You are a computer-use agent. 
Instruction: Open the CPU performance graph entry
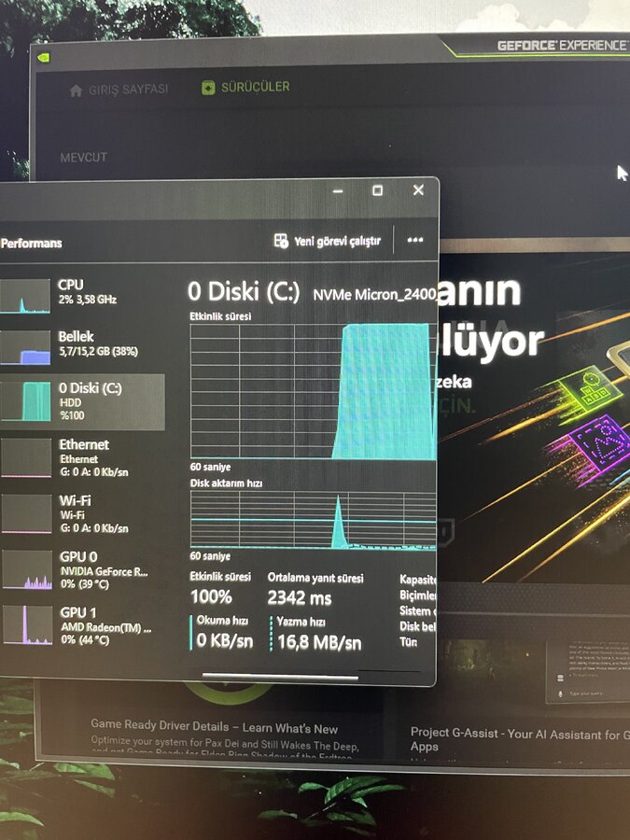[80, 294]
